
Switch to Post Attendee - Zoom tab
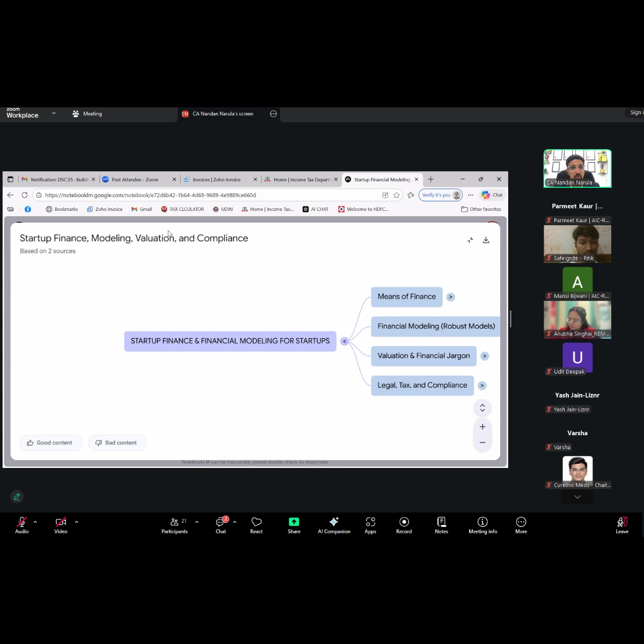[135, 180]
